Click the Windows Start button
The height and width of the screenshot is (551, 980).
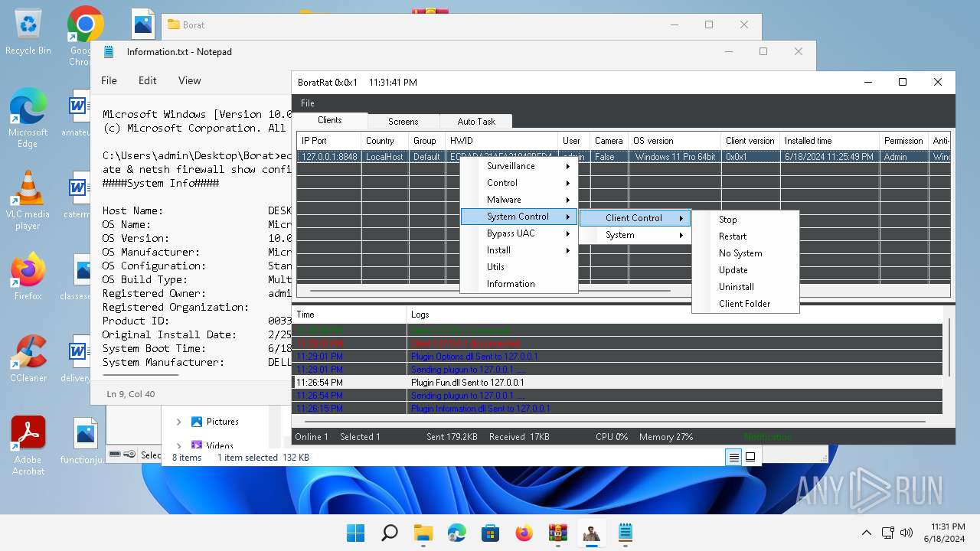pyautogui.click(x=355, y=533)
